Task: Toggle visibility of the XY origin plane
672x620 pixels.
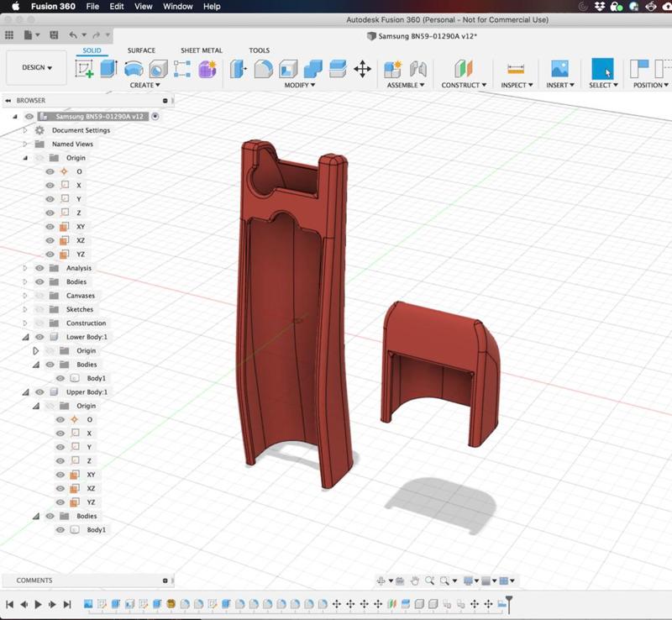Action: click(x=50, y=227)
